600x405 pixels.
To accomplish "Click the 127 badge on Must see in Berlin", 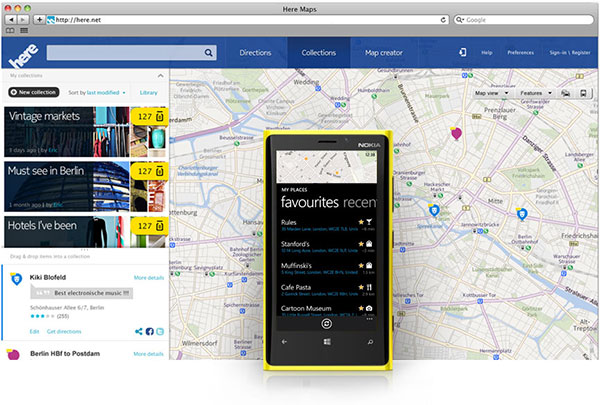I will tap(149, 171).
